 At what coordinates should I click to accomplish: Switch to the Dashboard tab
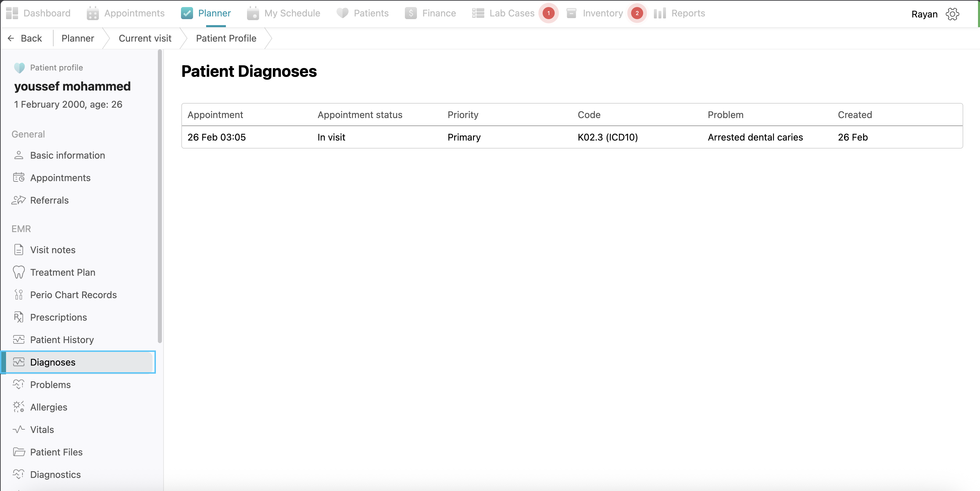(x=39, y=13)
